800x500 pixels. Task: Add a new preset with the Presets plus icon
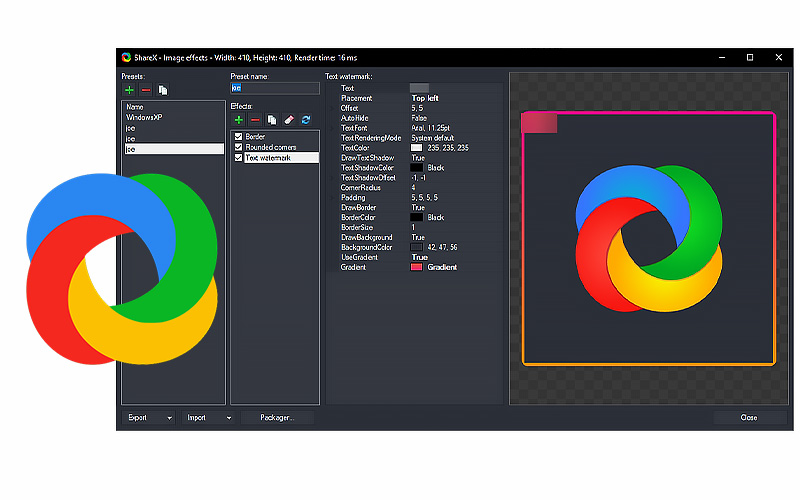point(130,90)
